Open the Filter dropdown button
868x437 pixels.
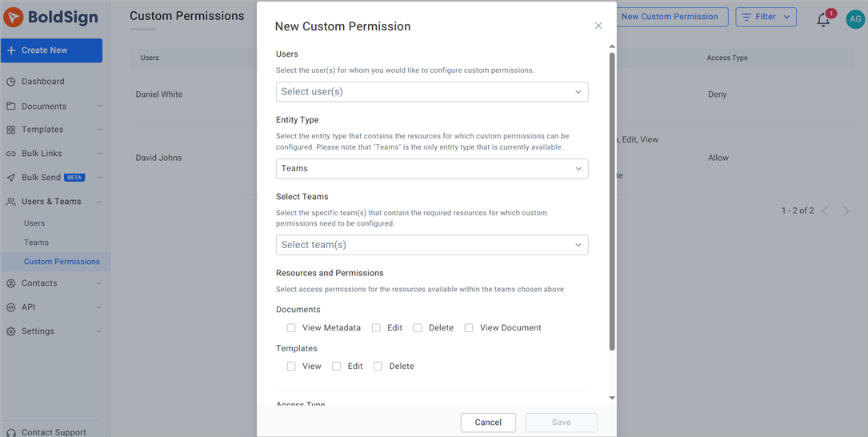[766, 17]
